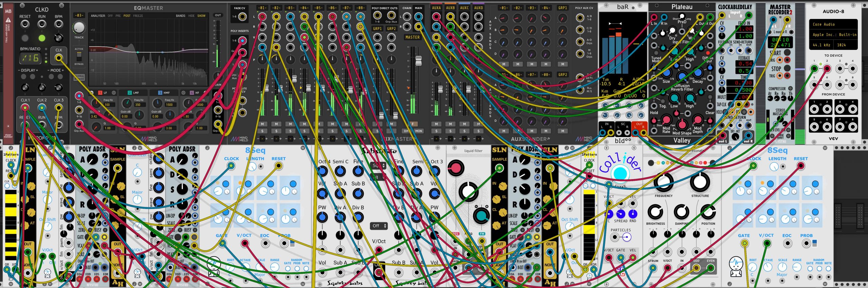
Task: Select the LMF band 2 button
Action: [130, 93]
